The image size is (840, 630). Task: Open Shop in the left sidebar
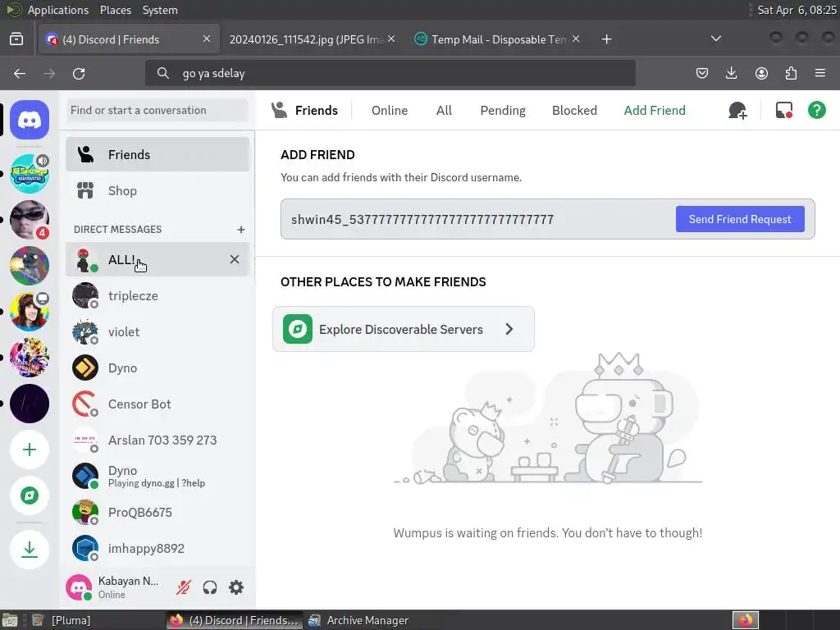(x=157, y=190)
